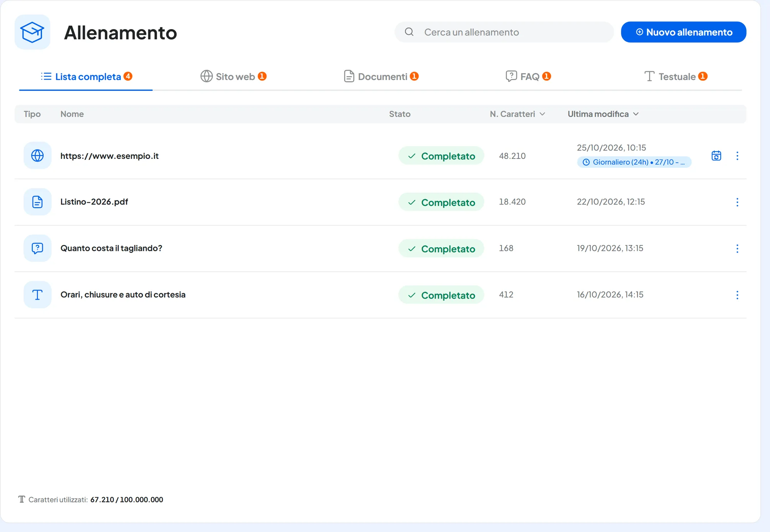This screenshot has height=532, width=770.
Task: Click the Giornaliero (24h) schedule badge
Action: 634,162
